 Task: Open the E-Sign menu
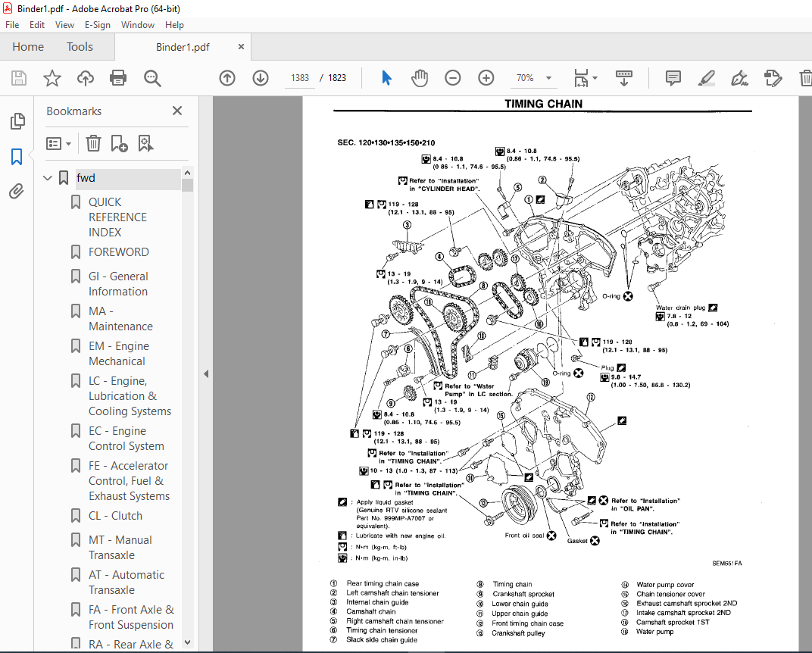pos(98,25)
